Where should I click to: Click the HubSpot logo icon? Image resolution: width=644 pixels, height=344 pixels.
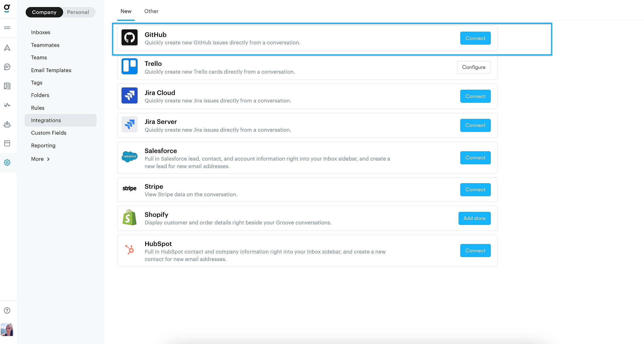[x=130, y=250]
